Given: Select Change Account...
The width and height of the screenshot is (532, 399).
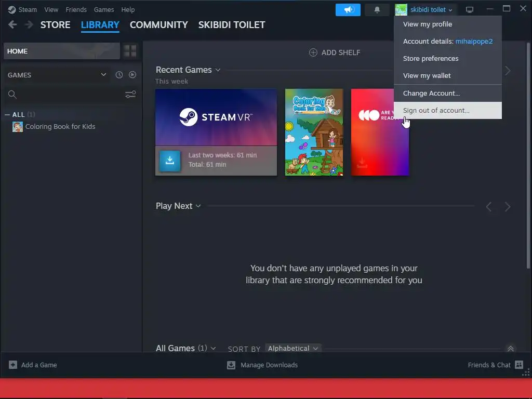Looking at the screenshot, I should click(x=447, y=94).
